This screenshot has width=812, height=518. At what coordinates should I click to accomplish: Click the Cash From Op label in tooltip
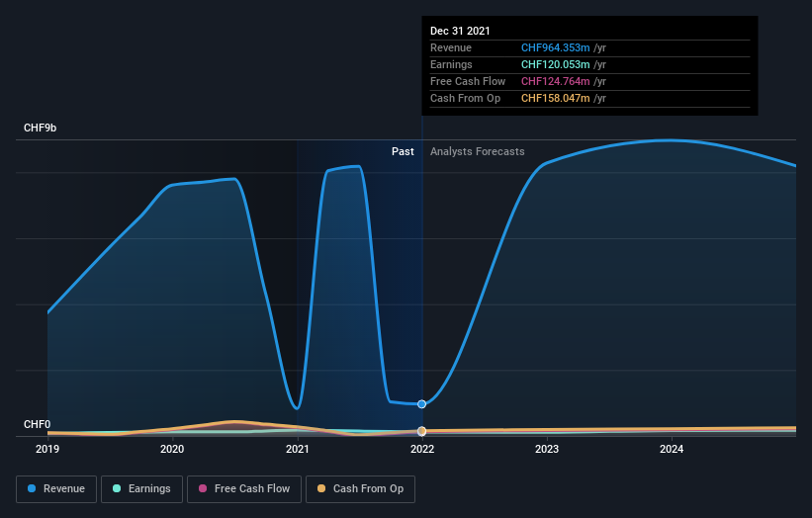(465, 98)
